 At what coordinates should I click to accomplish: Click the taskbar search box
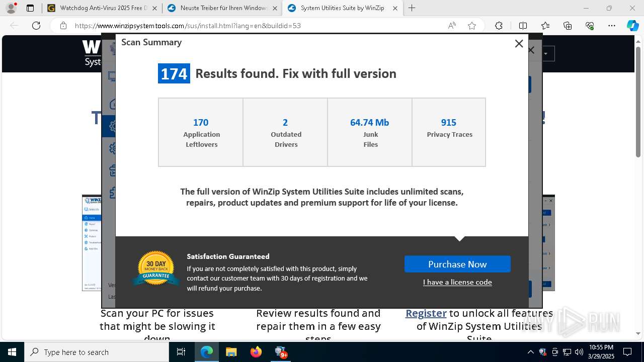click(x=97, y=352)
